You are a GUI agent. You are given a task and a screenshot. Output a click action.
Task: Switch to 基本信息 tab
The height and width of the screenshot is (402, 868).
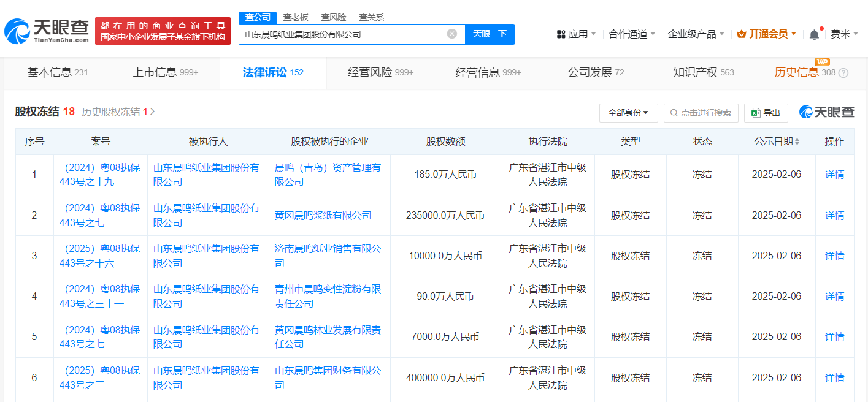pyautogui.click(x=58, y=72)
